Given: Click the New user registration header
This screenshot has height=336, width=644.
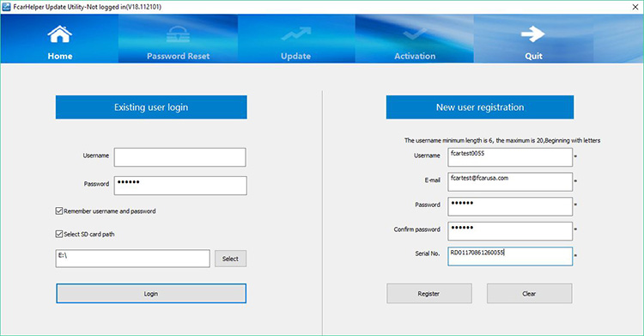Looking at the screenshot, I should click(x=480, y=107).
